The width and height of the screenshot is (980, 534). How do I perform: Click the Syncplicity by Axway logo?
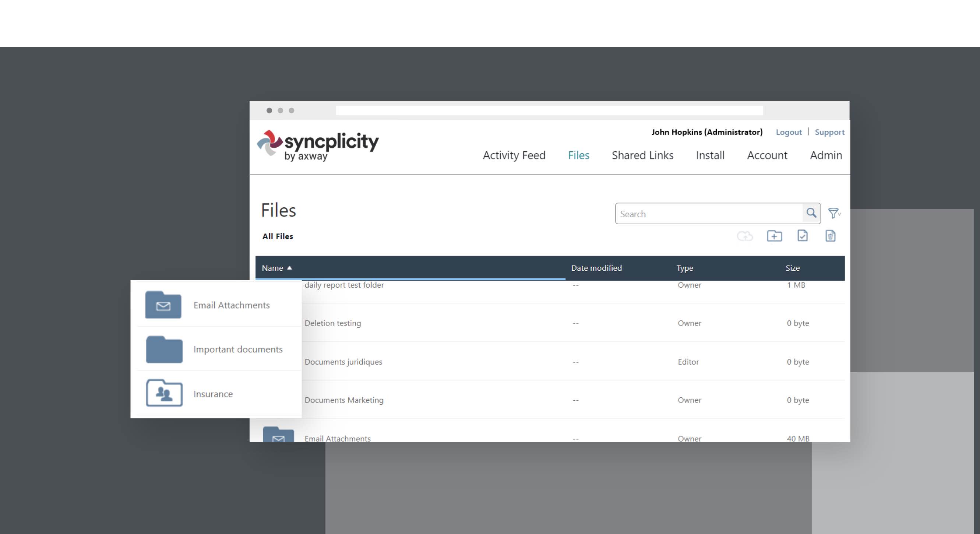tap(318, 146)
